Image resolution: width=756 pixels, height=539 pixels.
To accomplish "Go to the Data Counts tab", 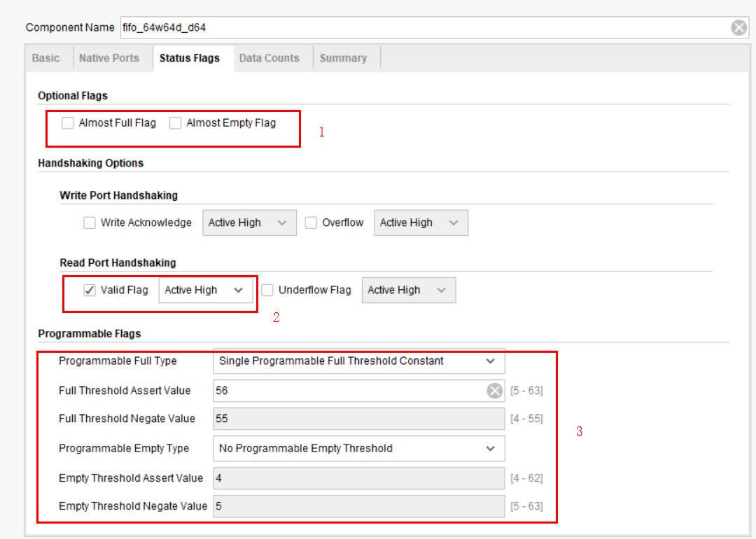I will 269,58.
